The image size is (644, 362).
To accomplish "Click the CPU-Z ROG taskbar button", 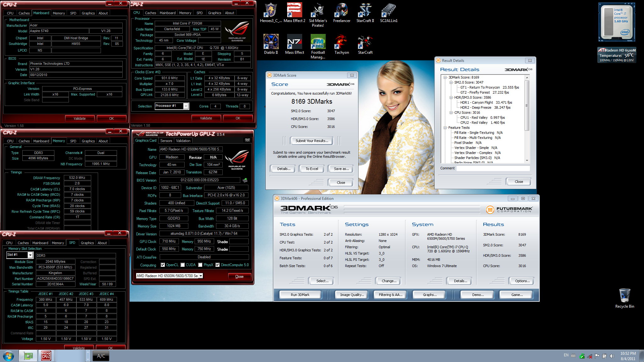I will pos(46,356).
